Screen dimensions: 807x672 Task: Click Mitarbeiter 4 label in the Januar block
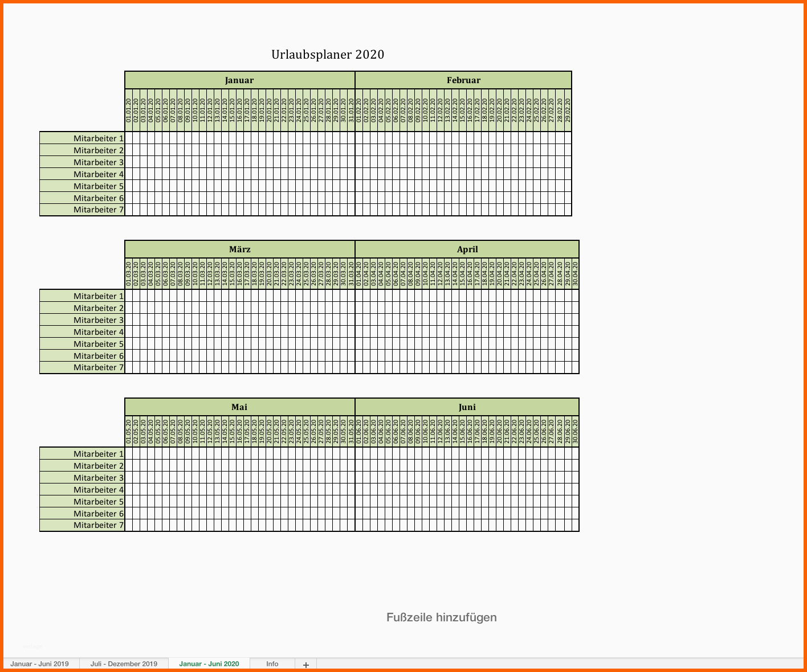tap(82, 174)
